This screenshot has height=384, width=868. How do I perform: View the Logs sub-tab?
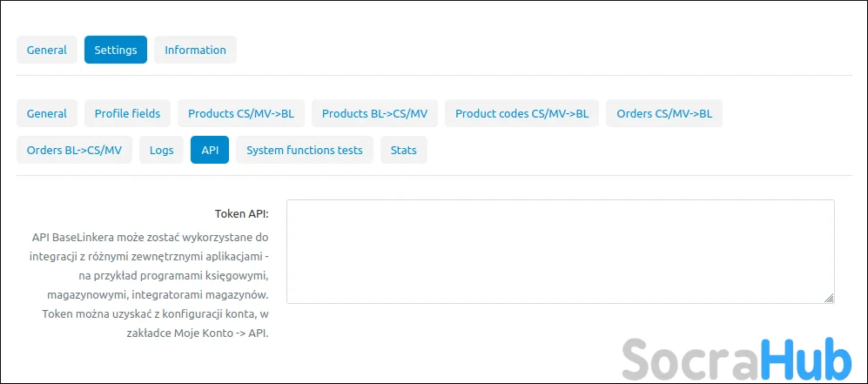pos(161,150)
